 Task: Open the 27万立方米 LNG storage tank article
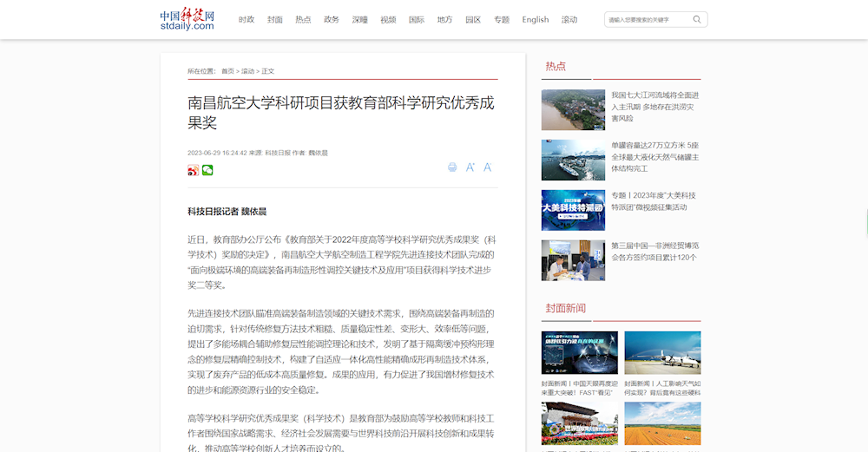655,156
